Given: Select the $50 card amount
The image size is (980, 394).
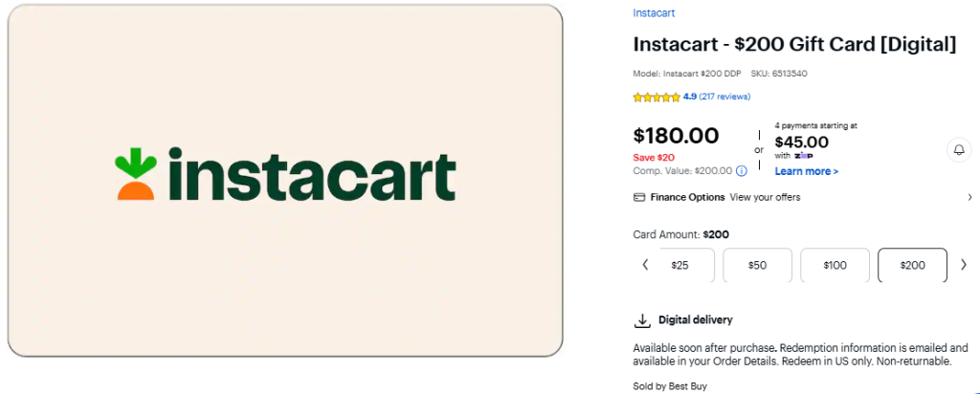Looking at the screenshot, I should 758,265.
